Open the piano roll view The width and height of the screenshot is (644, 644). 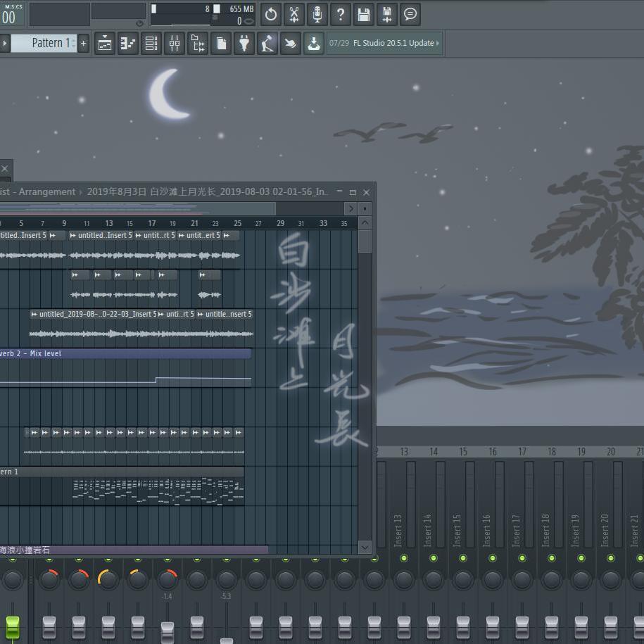pos(128,44)
